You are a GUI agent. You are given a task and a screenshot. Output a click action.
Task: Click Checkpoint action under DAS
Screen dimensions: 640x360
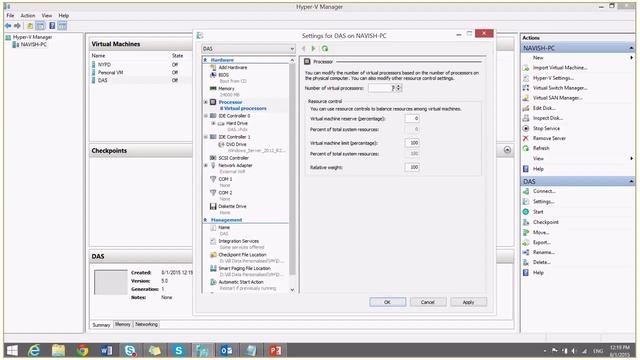pyautogui.click(x=545, y=222)
